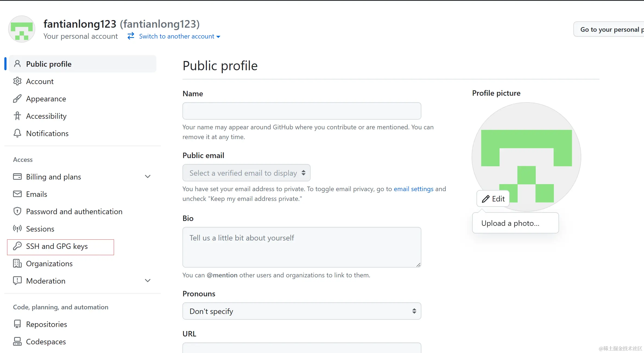The width and height of the screenshot is (644, 353).
Task: Click the Password and authentication shield icon
Action: 17,211
